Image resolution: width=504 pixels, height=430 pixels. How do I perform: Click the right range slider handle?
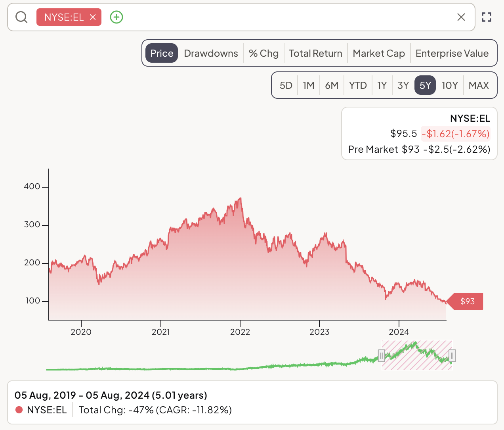(452, 355)
